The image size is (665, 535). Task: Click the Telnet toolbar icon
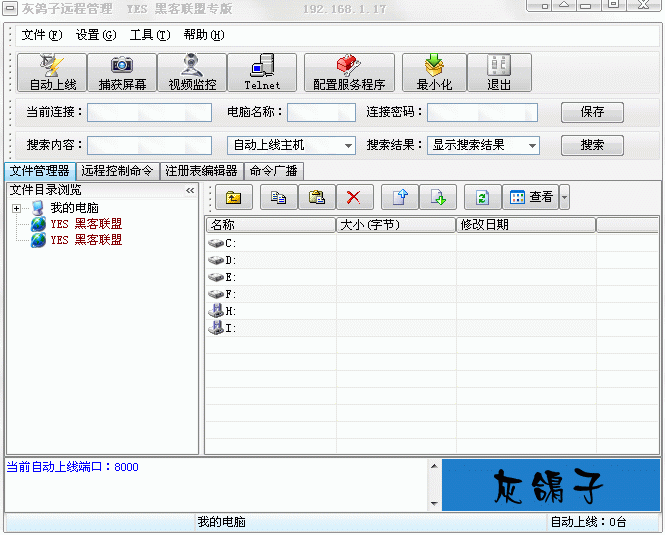coord(262,73)
